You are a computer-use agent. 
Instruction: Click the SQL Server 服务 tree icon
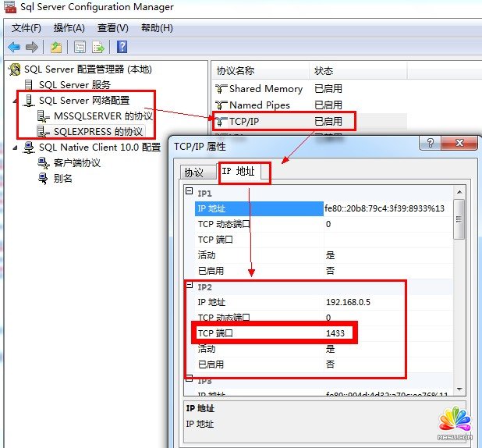30,84
